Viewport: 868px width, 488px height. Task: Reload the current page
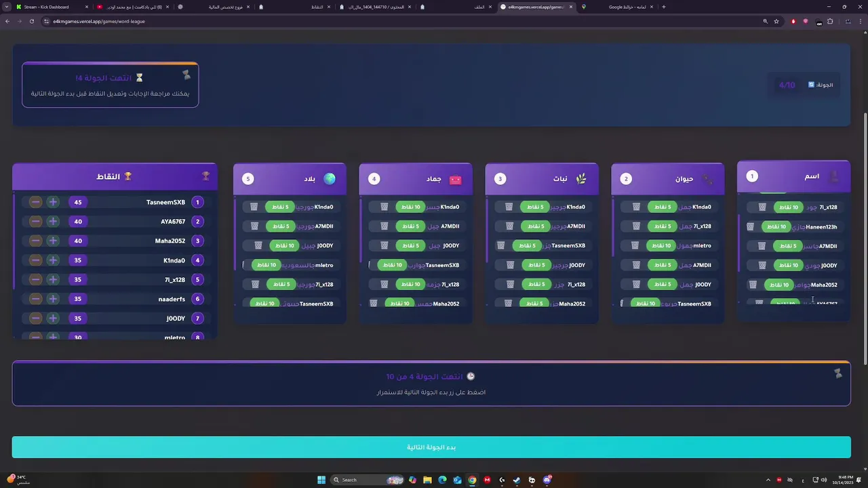point(31,21)
